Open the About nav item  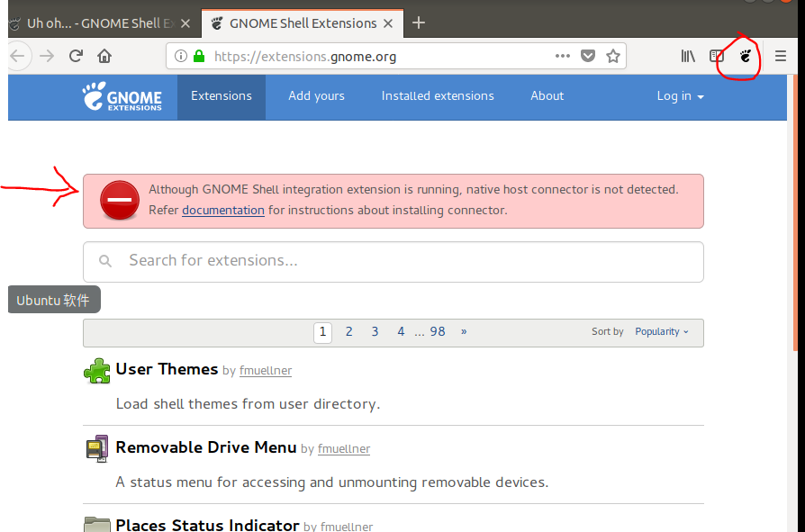coord(547,96)
